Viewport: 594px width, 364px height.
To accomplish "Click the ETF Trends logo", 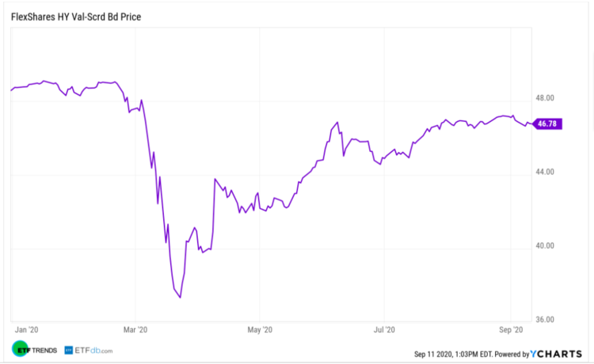I will click(35, 349).
